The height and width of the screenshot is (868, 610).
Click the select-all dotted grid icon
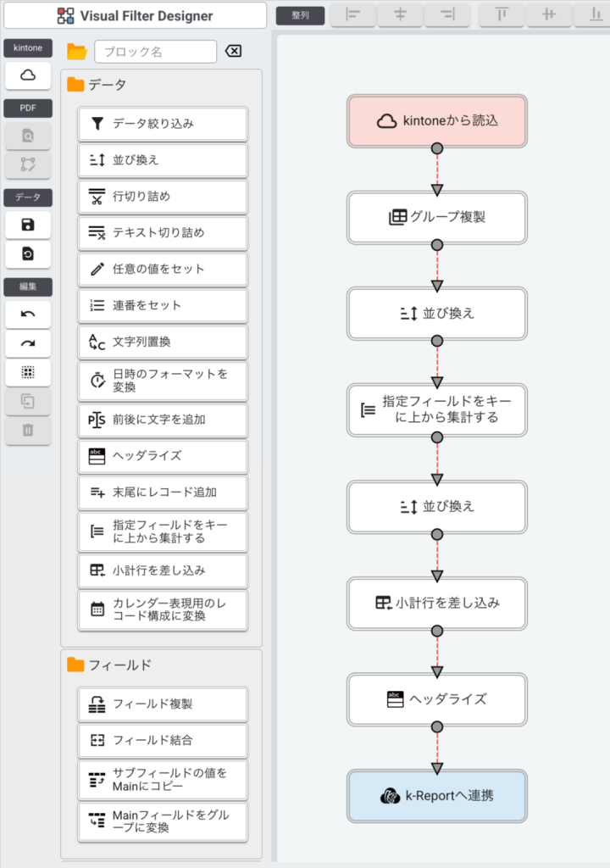tap(28, 372)
